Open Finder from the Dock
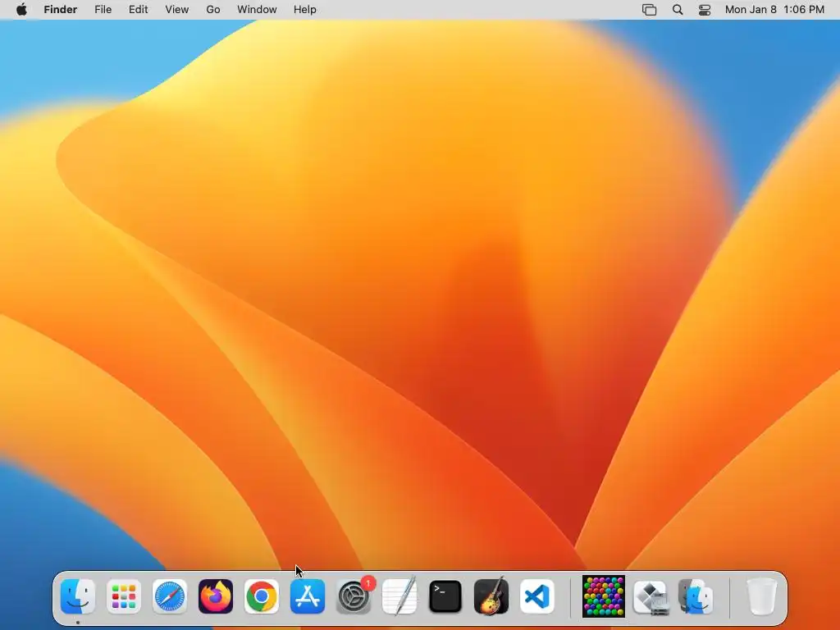Screen dimensions: 840x630 (78, 596)
